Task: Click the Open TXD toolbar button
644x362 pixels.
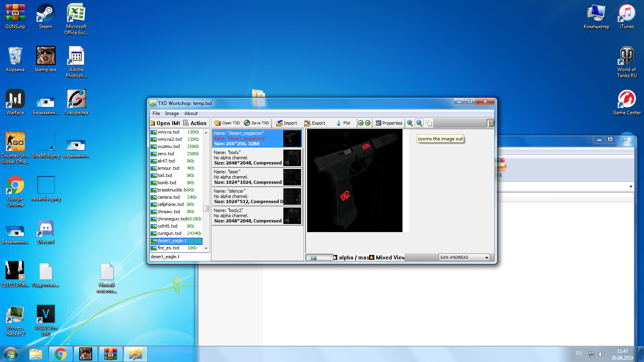Action: pos(227,123)
